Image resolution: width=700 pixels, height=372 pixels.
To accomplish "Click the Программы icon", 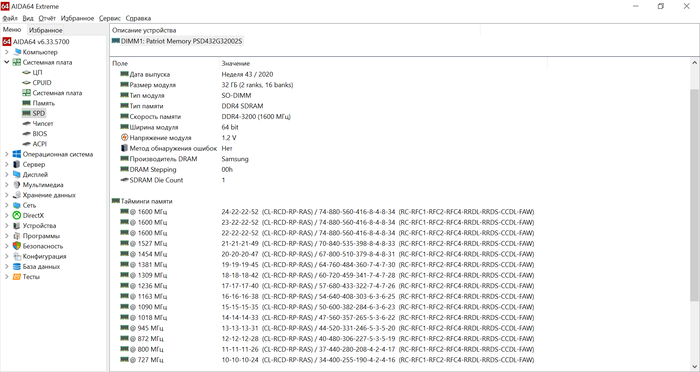I will (x=17, y=236).
